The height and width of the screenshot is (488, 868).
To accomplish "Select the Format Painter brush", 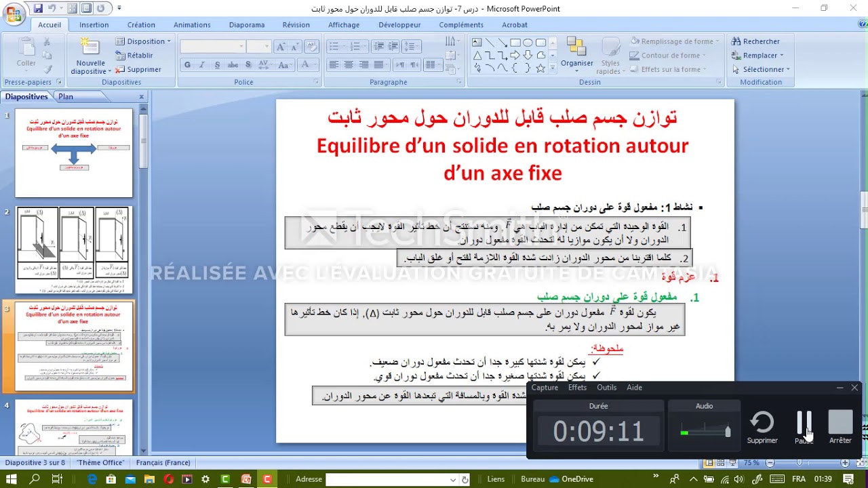I will 47,69.
